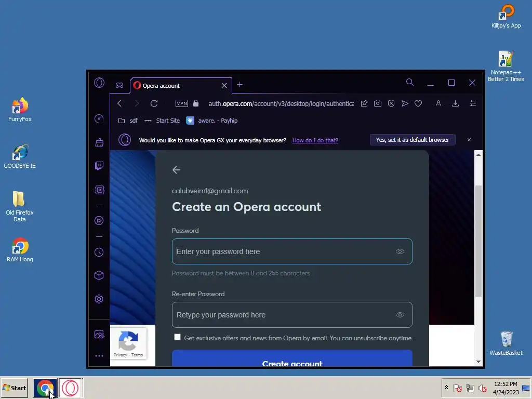Open Settings gear in sidebar
532x399 pixels.
[x=99, y=299]
